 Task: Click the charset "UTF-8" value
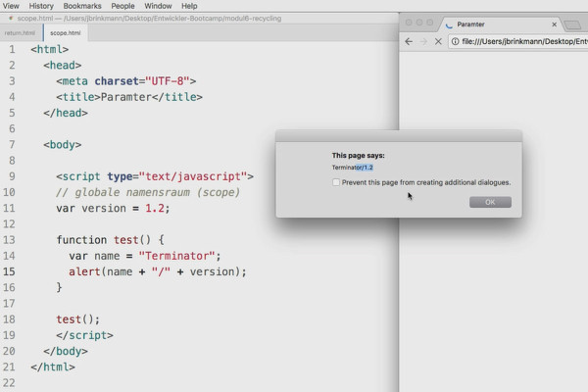coord(167,81)
